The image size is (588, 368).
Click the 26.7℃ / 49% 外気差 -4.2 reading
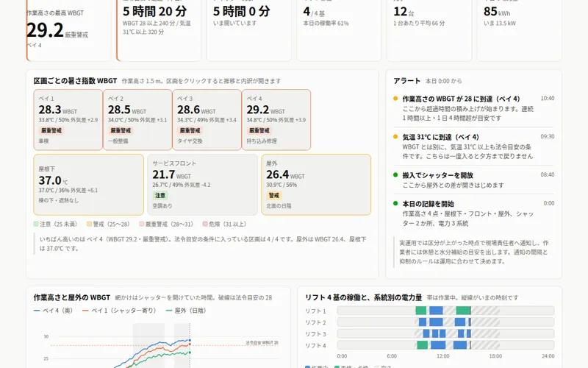coord(182,185)
